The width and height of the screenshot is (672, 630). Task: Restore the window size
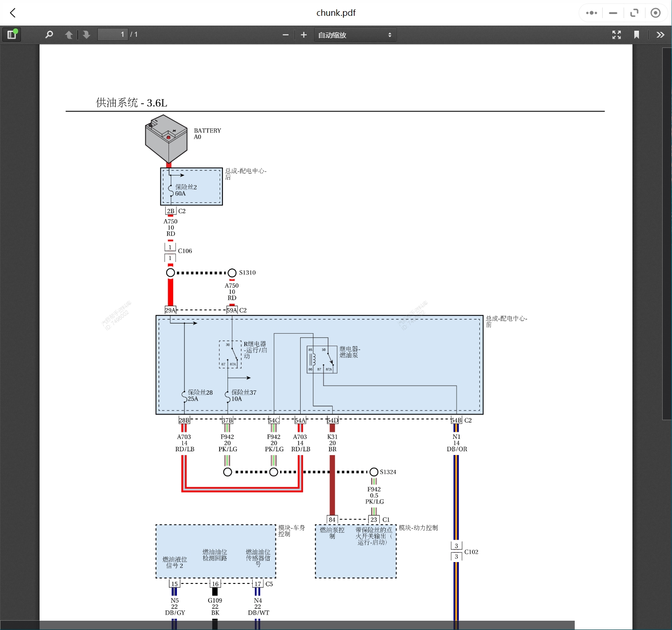point(634,13)
